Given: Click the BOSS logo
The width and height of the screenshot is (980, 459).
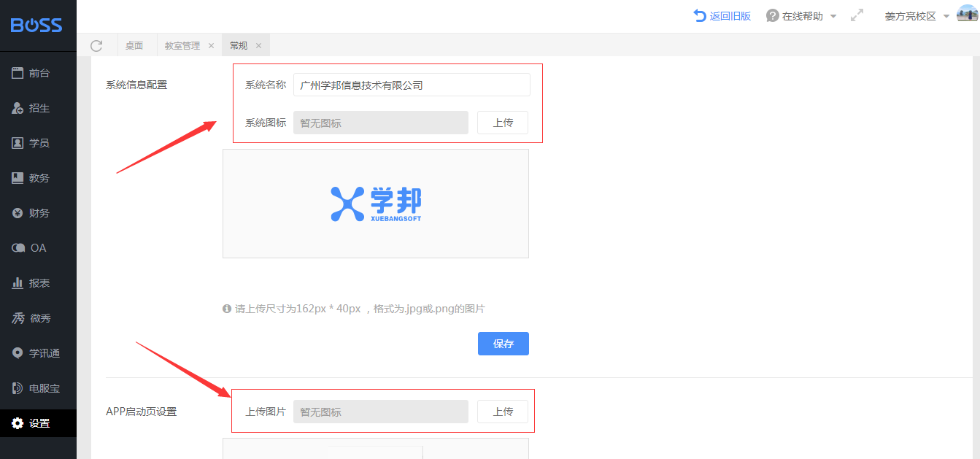Looking at the screenshot, I should pyautogui.click(x=36, y=26).
